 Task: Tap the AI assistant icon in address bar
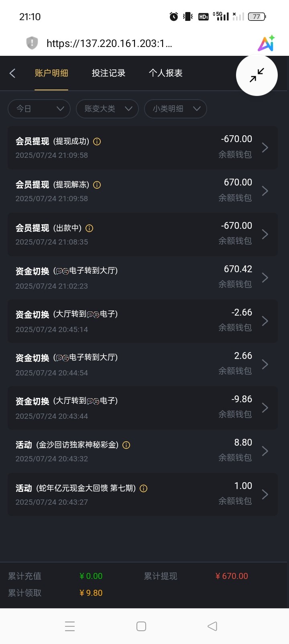click(266, 43)
